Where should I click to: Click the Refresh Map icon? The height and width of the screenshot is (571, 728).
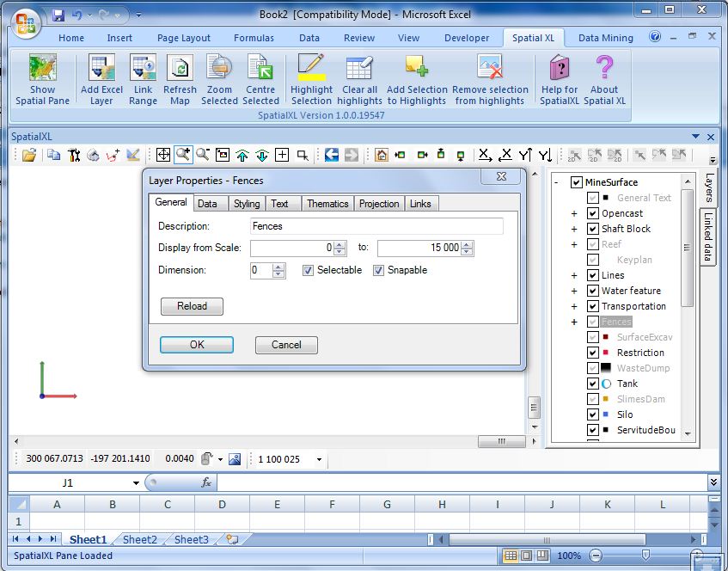(180, 69)
